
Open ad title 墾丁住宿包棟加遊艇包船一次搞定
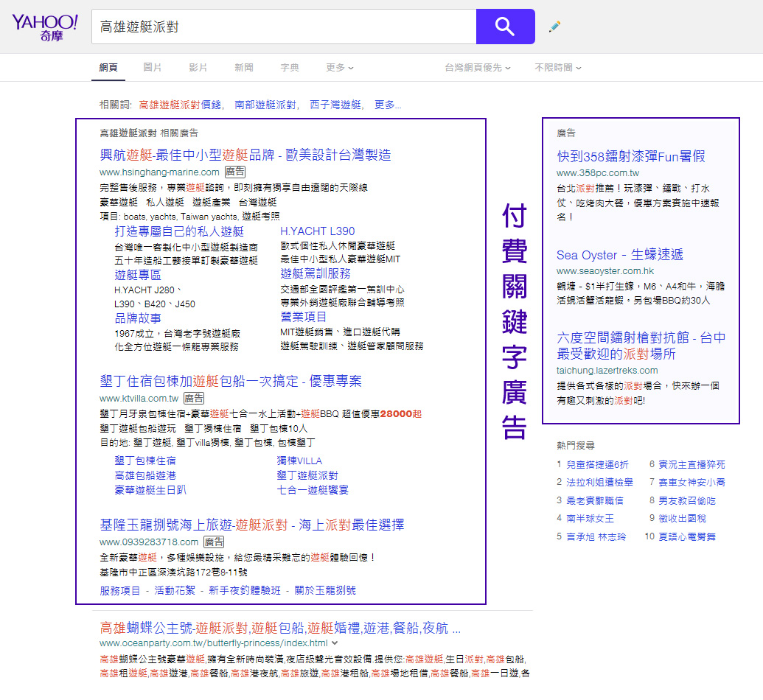click(x=231, y=382)
